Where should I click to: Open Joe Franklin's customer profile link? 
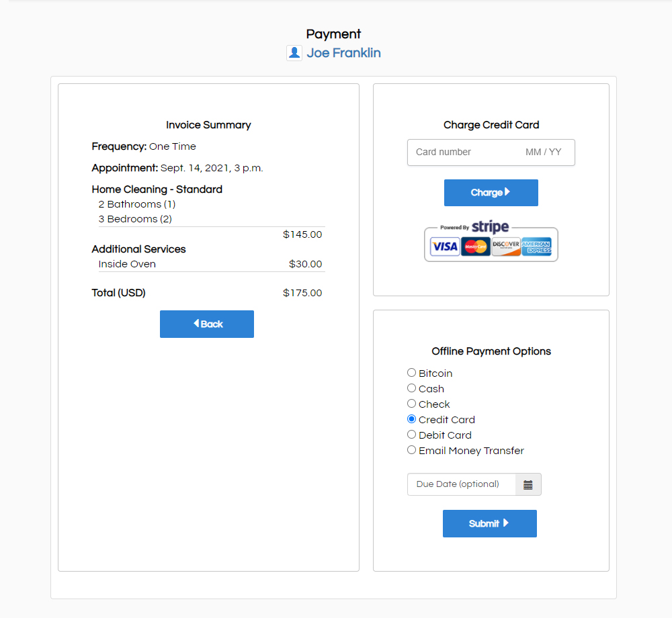[x=343, y=53]
